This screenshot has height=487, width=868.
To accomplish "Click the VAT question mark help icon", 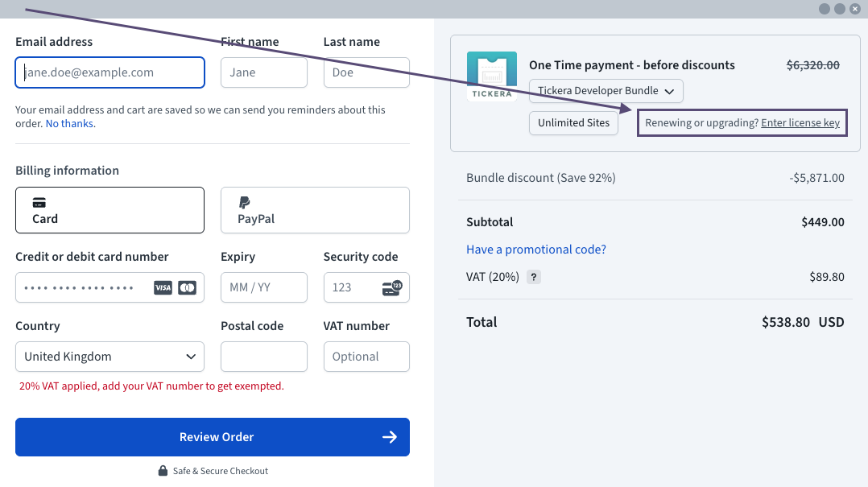I will click(533, 277).
